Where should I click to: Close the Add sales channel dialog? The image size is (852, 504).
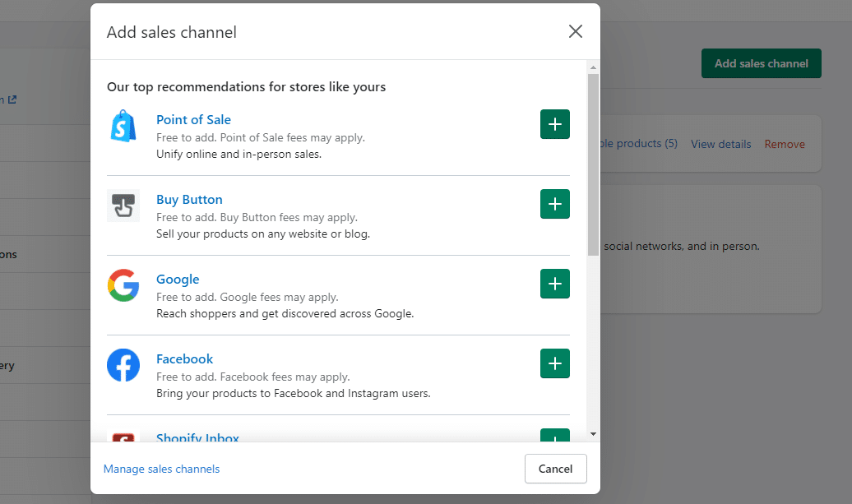pyautogui.click(x=576, y=31)
